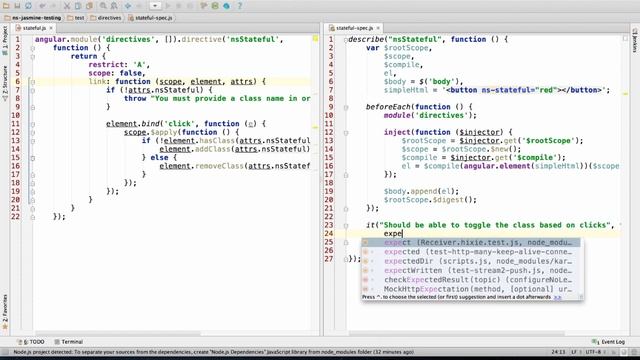
Task: Click the Node.js project detected status message
Action: coord(213,352)
